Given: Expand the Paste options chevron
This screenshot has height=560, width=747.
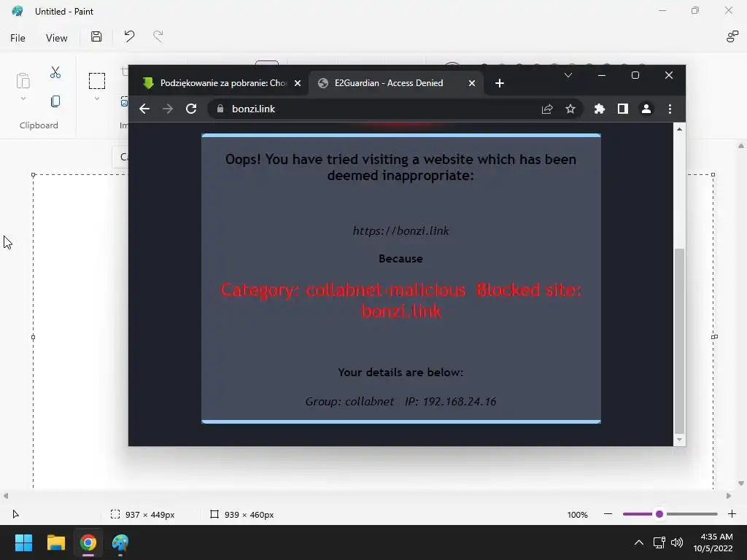Looking at the screenshot, I should pos(23,98).
